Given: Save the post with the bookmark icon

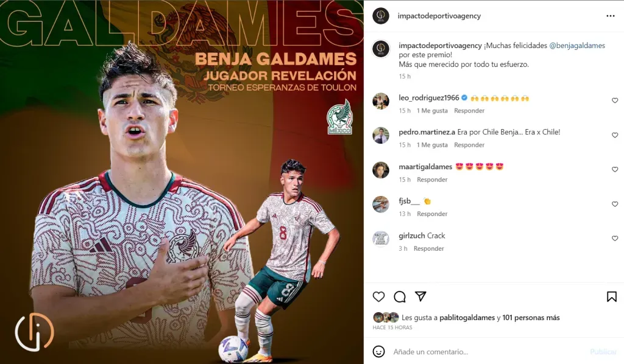Looking at the screenshot, I should click(612, 296).
